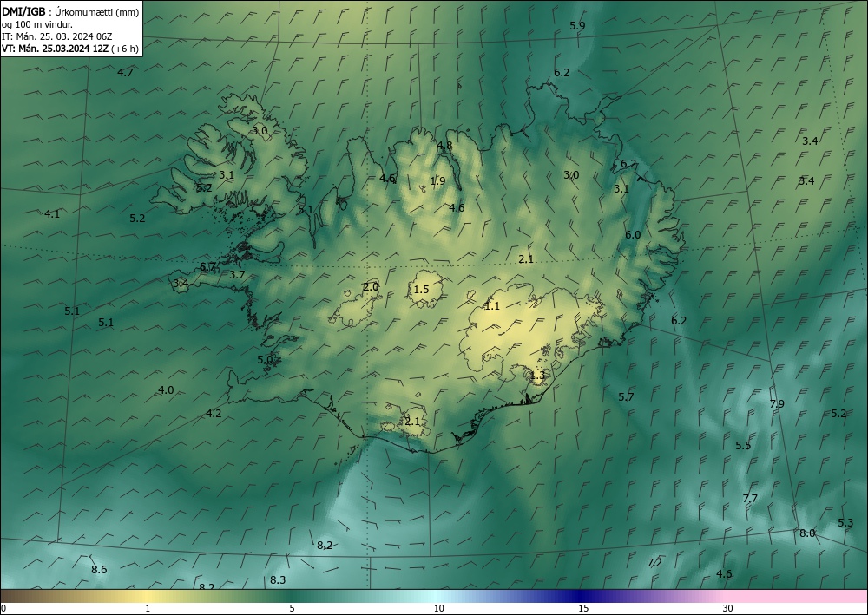Click the 3.7 value next to 6.7
The height and width of the screenshot is (615, 868).
[x=237, y=275]
